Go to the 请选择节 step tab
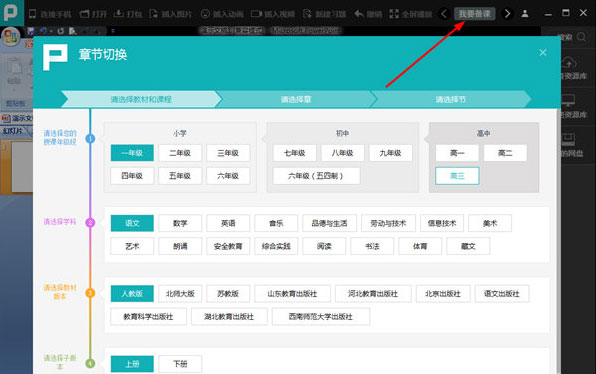 451,99
